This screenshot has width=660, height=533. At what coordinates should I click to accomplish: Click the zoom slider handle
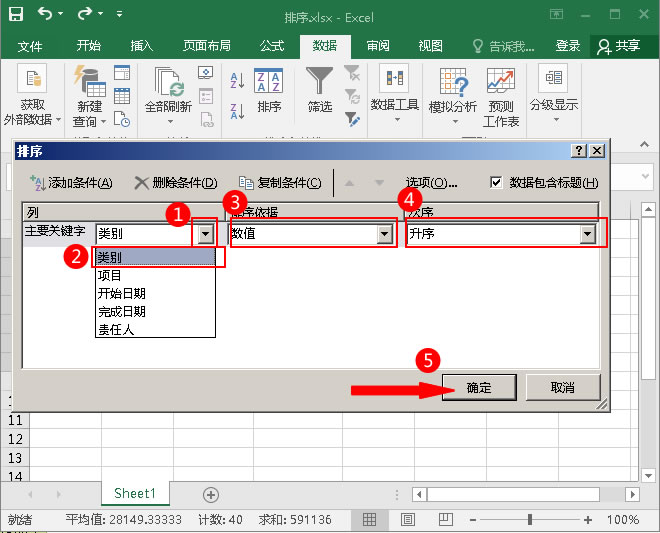point(530,520)
